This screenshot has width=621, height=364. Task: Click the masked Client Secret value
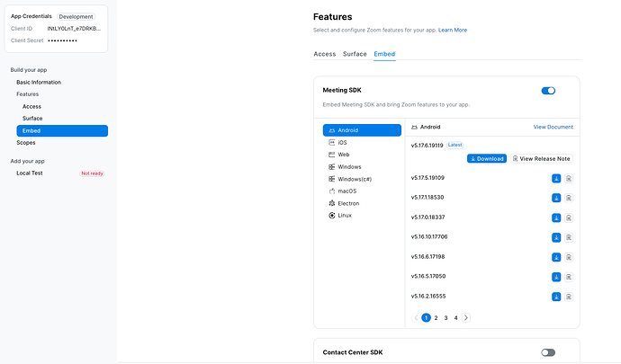click(63, 40)
